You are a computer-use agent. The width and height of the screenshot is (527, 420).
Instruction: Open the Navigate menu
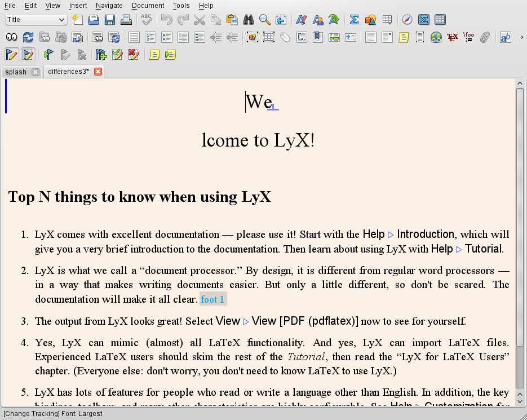coord(109,6)
